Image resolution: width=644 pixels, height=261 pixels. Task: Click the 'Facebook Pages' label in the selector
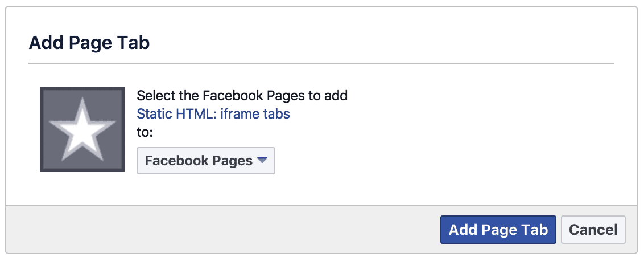(x=199, y=161)
